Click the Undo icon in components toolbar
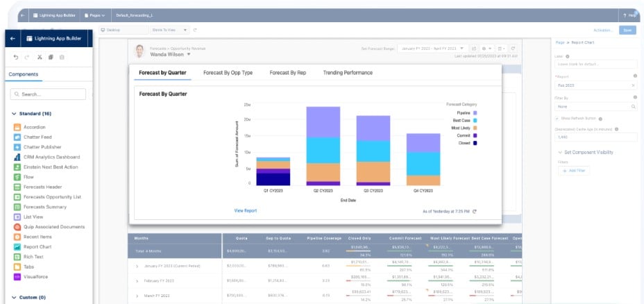The width and height of the screenshot is (644, 304). 15,57
